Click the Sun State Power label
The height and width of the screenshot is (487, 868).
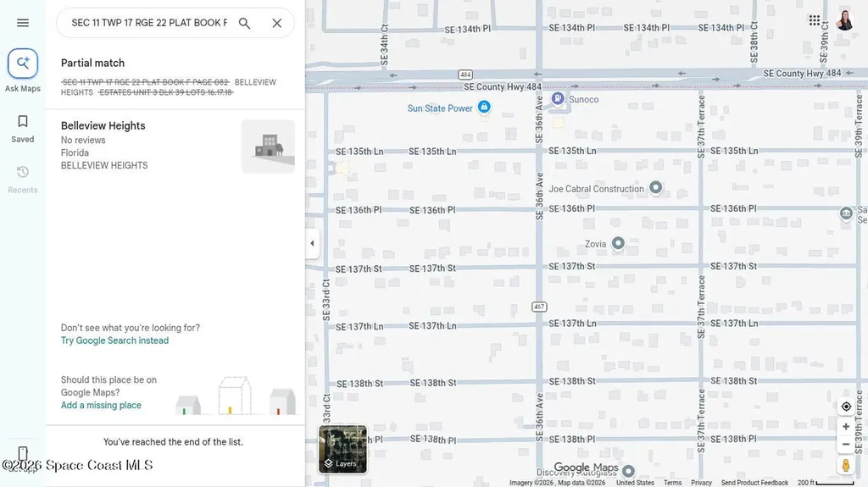point(440,108)
